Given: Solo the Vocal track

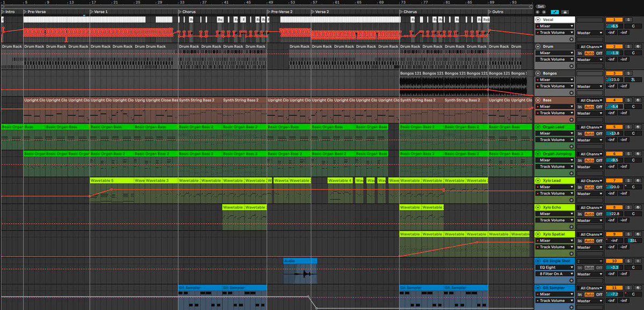Looking at the screenshot, I should [628, 19].
